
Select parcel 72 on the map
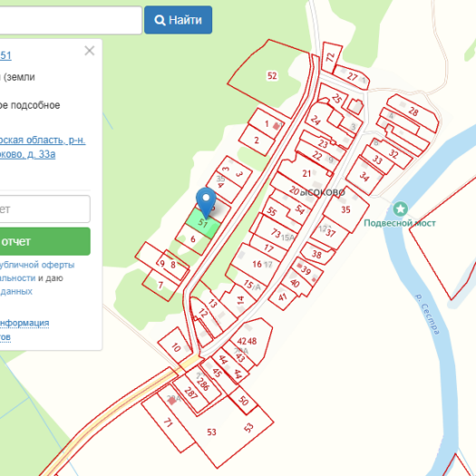(x=331, y=57)
